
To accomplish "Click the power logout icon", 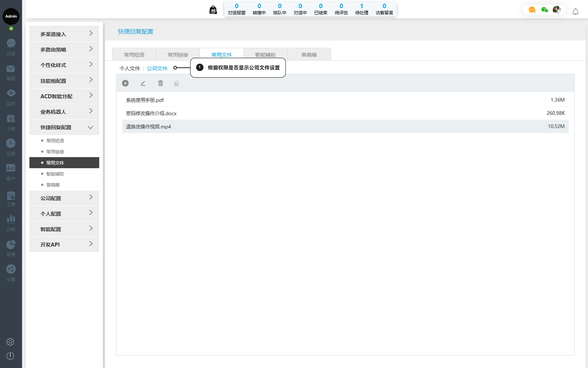I will point(10,355).
